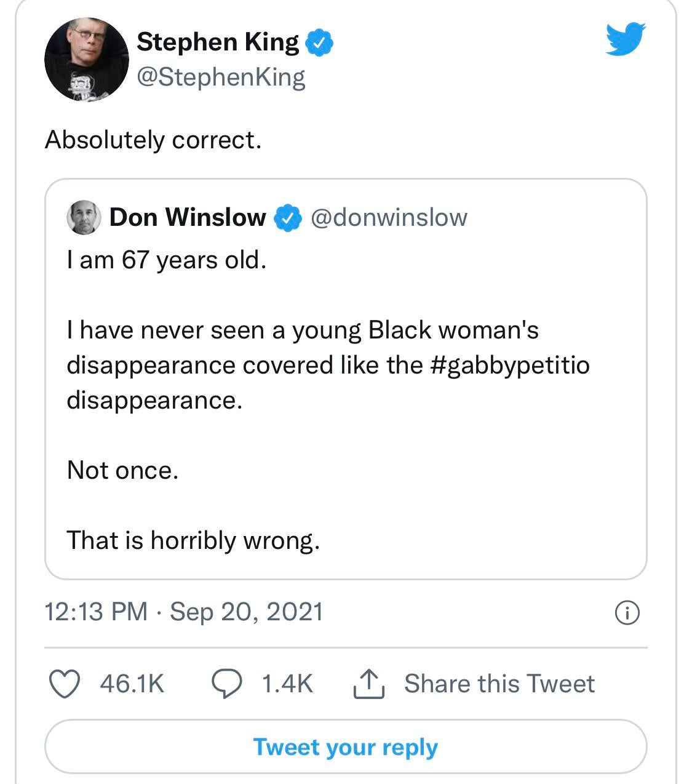The image size is (692, 784).
Task: Open the #gabbypetitio hashtag
Action: [511, 364]
